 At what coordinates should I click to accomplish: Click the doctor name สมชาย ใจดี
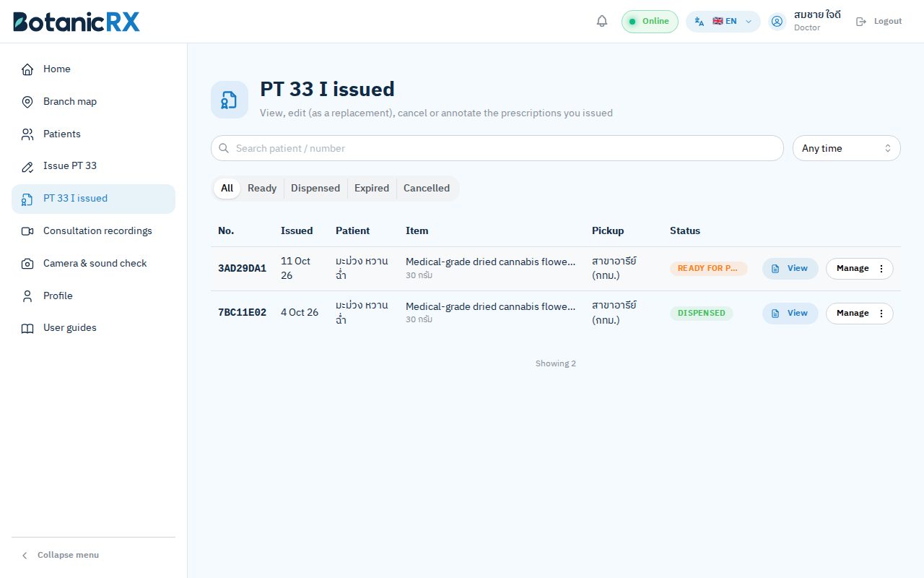[817, 15]
